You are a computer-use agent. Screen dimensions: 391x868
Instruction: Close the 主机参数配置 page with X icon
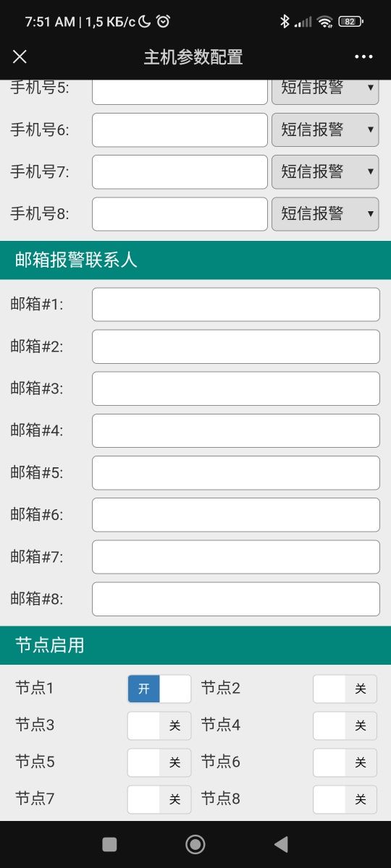20,57
